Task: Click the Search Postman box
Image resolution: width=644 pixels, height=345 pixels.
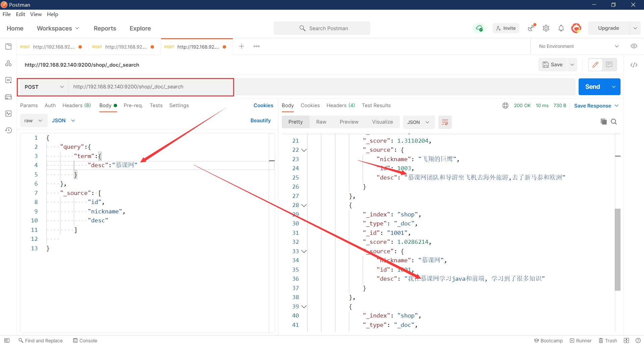Action: point(322,28)
